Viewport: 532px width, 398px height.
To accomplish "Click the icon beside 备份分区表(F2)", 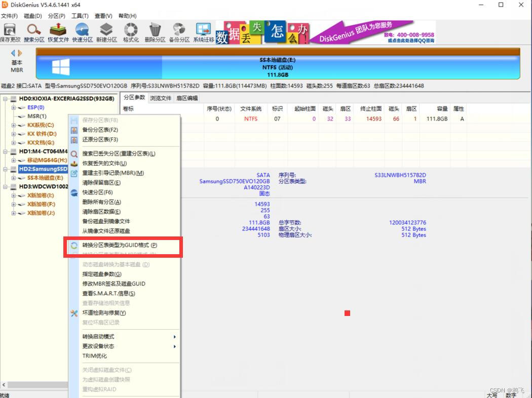I will [74, 130].
